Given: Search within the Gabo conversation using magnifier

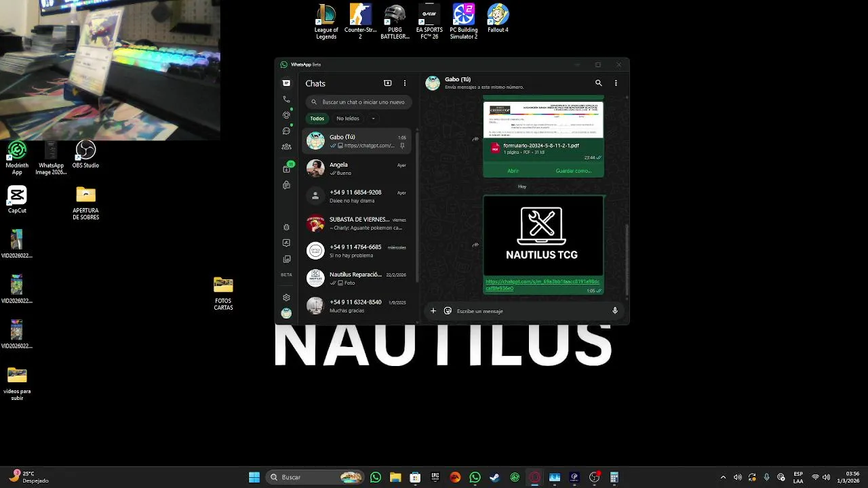Looking at the screenshot, I should point(598,83).
